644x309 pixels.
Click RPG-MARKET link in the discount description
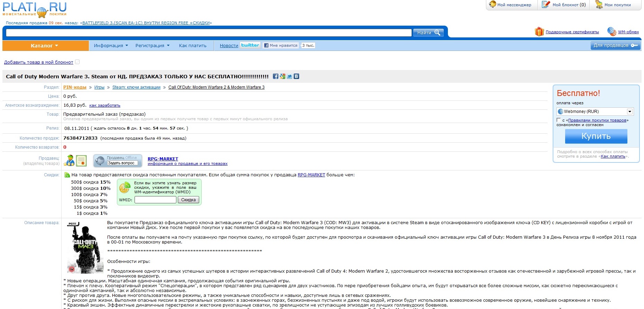pos(311,175)
